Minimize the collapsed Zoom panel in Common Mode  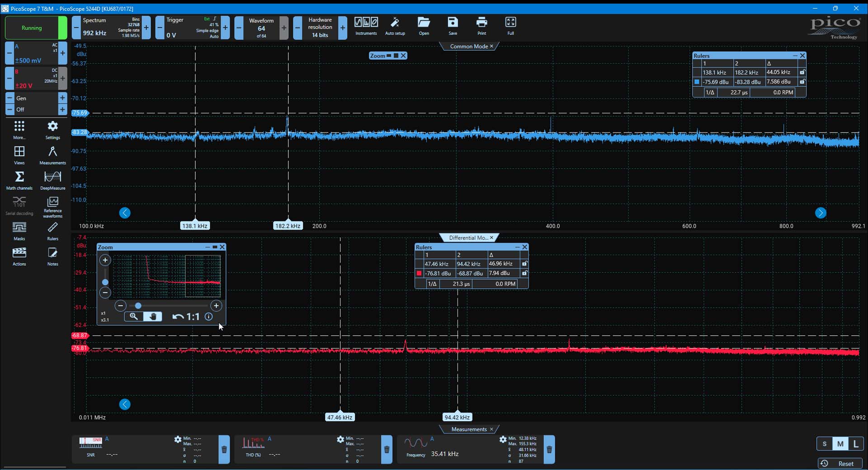coord(388,56)
